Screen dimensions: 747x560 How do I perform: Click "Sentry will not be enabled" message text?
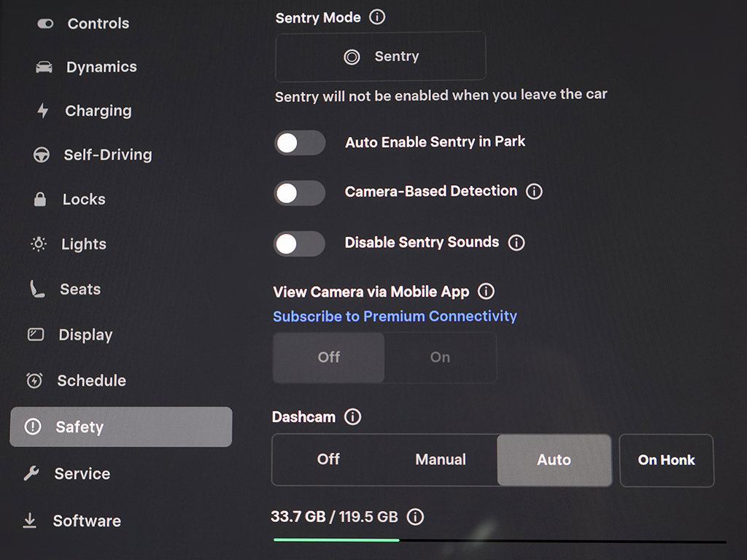[x=441, y=96]
